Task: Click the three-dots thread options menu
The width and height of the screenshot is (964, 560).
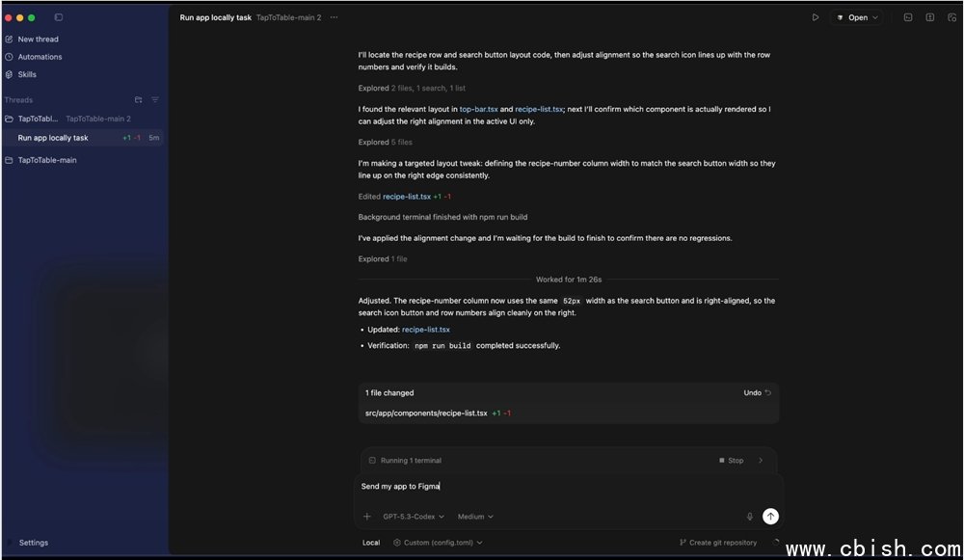Action: (335, 17)
